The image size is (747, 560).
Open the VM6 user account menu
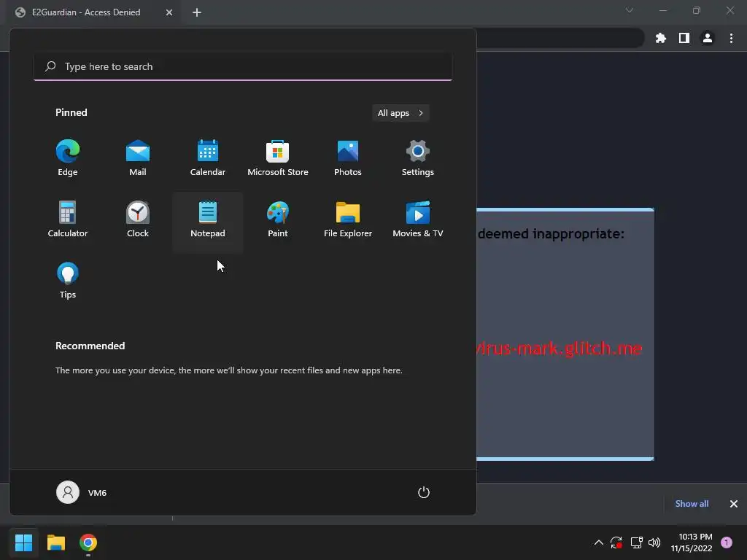82,492
